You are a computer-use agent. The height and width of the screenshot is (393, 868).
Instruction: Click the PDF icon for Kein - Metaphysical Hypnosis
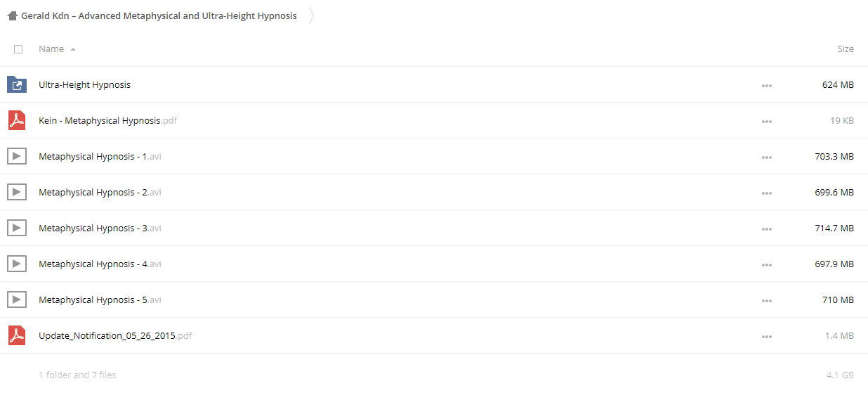click(17, 121)
